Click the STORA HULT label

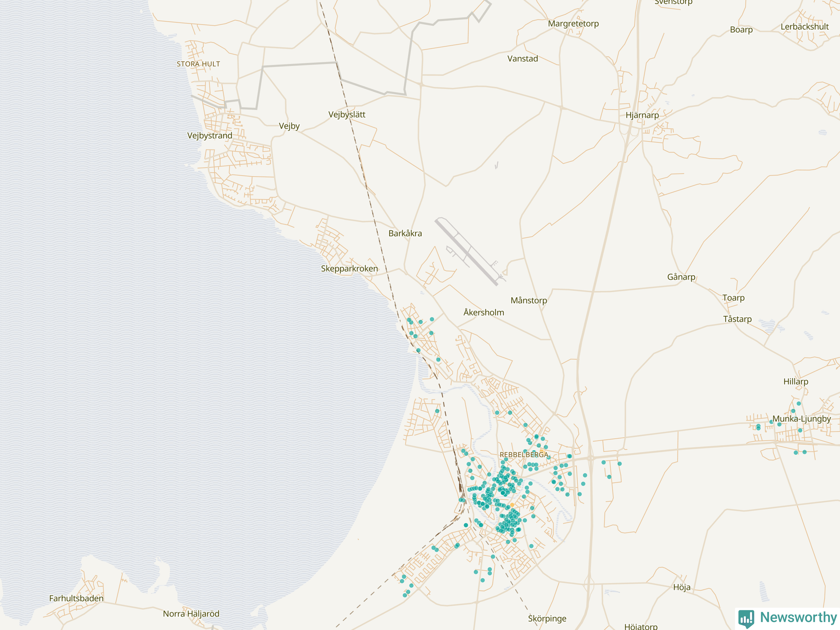(x=198, y=64)
